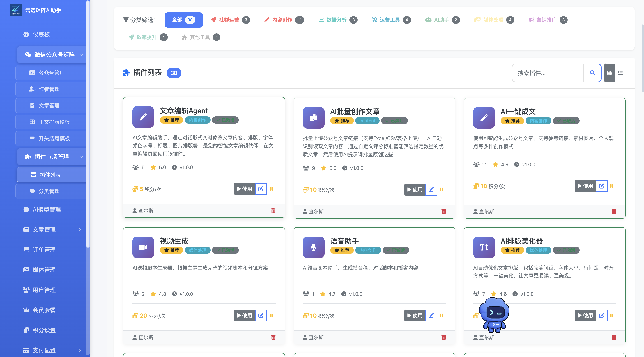Open 积分设置 page
The height and width of the screenshot is (357, 644).
pyautogui.click(x=51, y=330)
